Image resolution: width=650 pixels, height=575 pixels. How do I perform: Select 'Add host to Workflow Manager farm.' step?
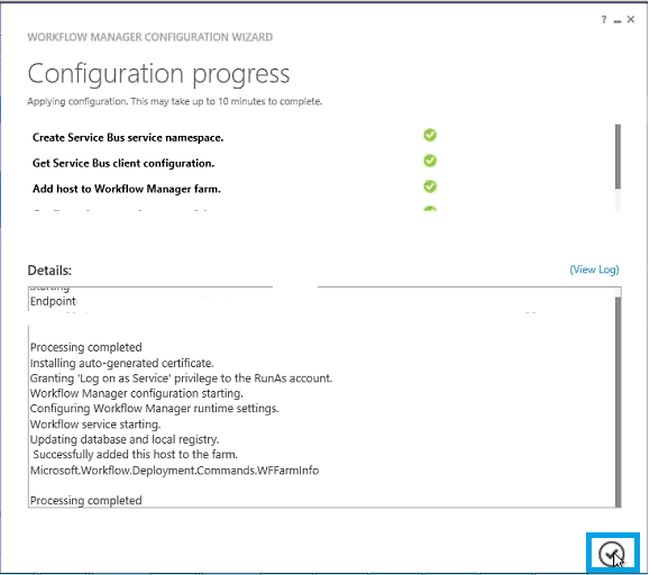click(126, 189)
